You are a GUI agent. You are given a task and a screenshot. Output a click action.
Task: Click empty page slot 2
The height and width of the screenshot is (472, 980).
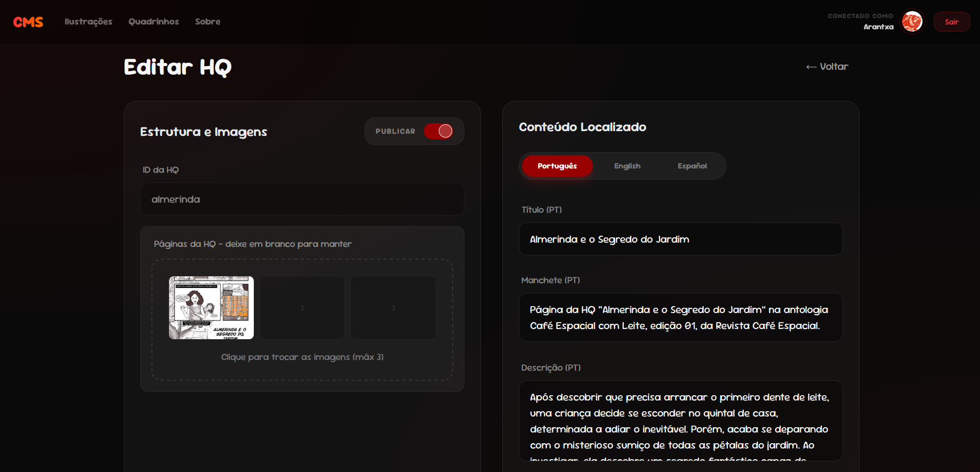(302, 308)
